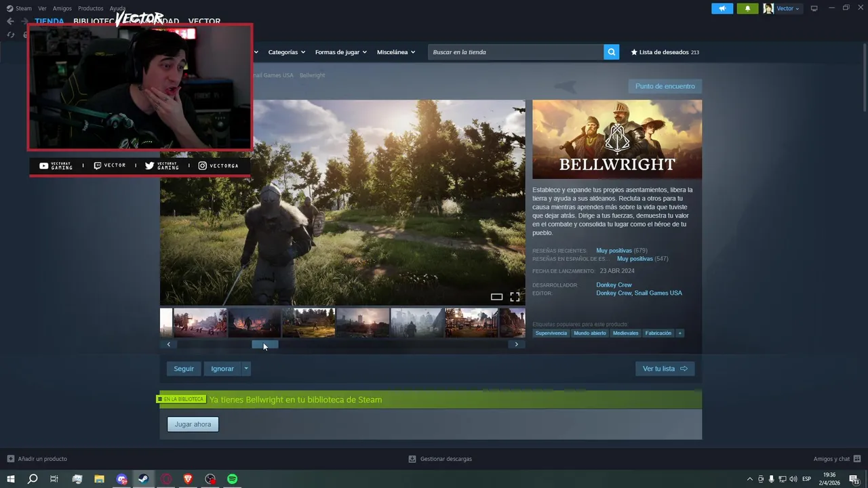868x488 pixels.
Task: Toggle fullscreen on the Bellwright trailer
Action: pos(515,297)
